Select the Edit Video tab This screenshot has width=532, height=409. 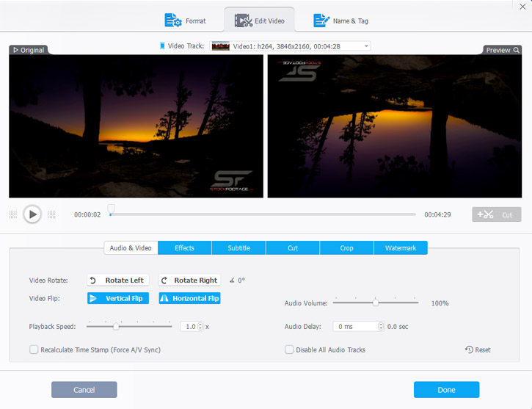click(259, 21)
